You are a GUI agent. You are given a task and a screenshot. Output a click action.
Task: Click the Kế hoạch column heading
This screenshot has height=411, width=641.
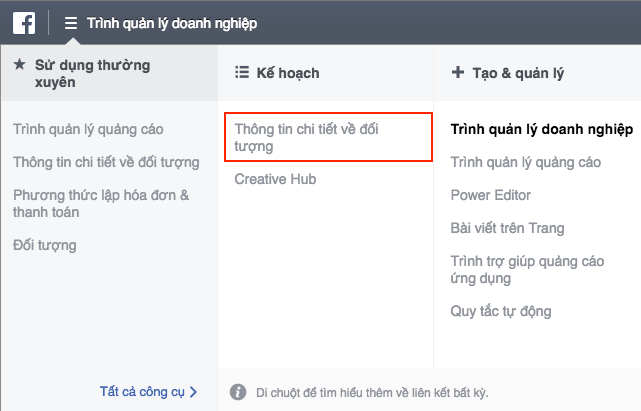(x=286, y=73)
